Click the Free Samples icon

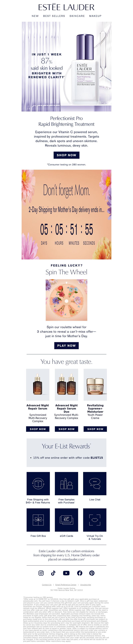66,483
